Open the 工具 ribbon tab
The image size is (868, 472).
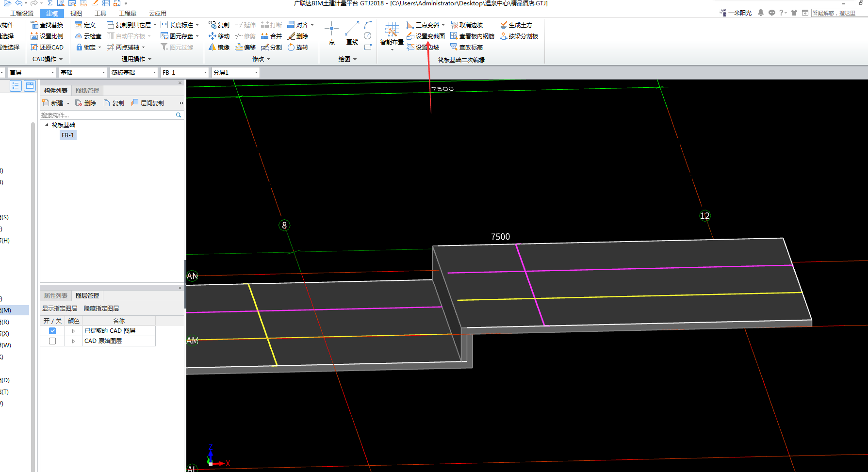100,13
